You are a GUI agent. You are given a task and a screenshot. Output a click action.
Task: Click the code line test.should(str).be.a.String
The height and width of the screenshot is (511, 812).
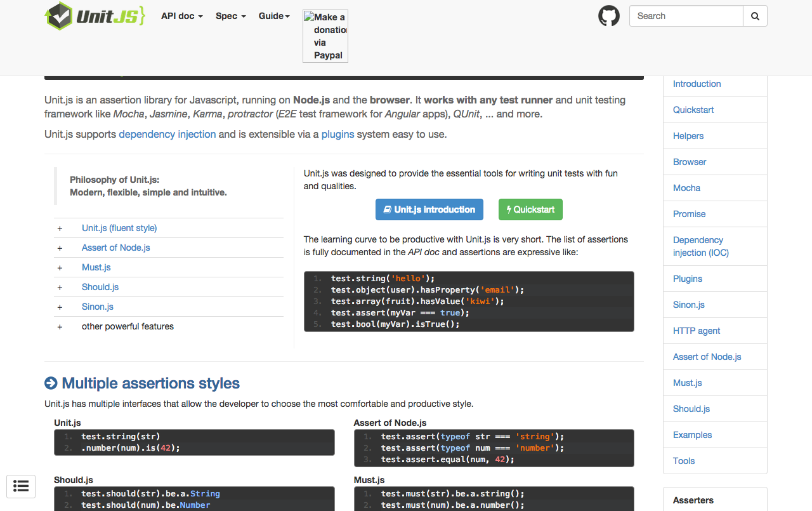pyautogui.click(x=150, y=494)
